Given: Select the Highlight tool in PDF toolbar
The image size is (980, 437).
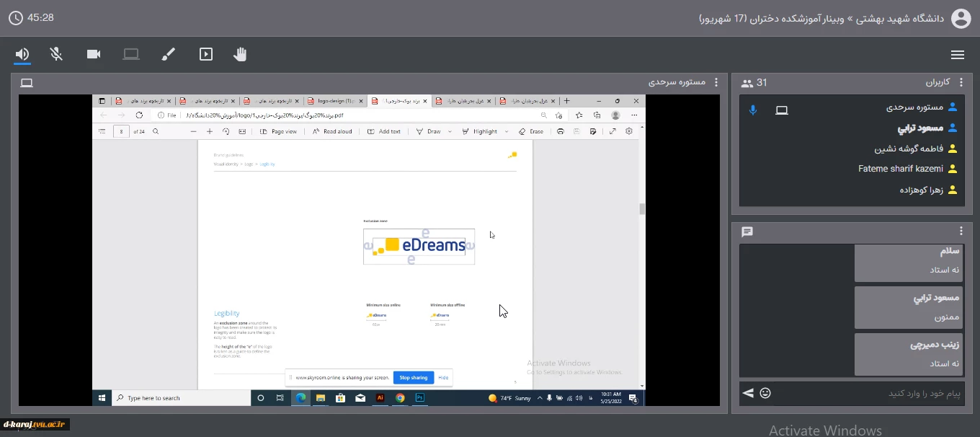Looking at the screenshot, I should 480,131.
